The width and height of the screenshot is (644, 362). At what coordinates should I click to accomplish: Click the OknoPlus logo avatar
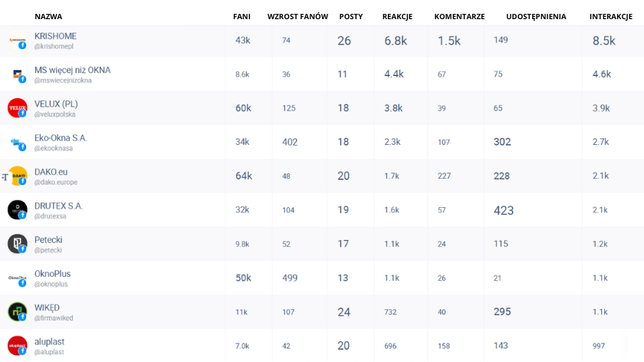[x=17, y=278]
